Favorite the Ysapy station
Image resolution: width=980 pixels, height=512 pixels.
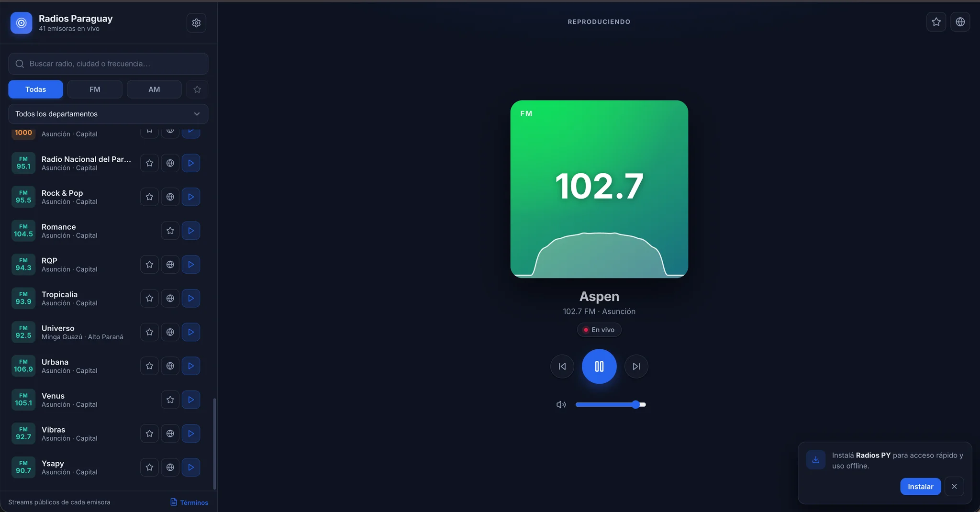coord(149,467)
